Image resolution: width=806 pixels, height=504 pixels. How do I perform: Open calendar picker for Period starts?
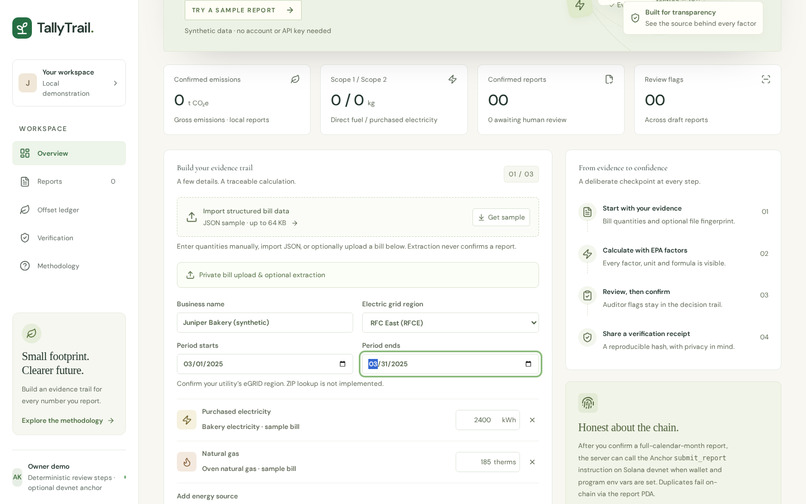coord(342,364)
